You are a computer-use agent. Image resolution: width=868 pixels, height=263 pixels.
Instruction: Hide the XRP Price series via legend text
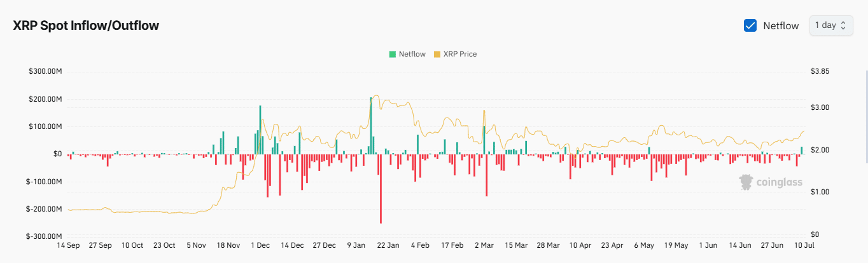[x=459, y=54]
